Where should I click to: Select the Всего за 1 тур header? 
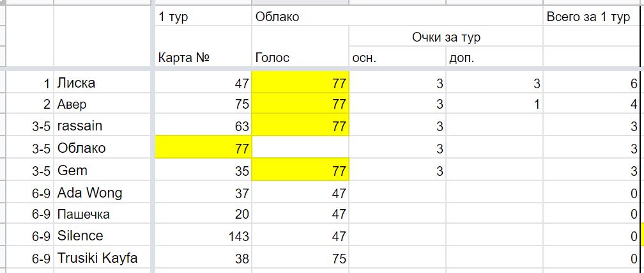click(x=592, y=17)
